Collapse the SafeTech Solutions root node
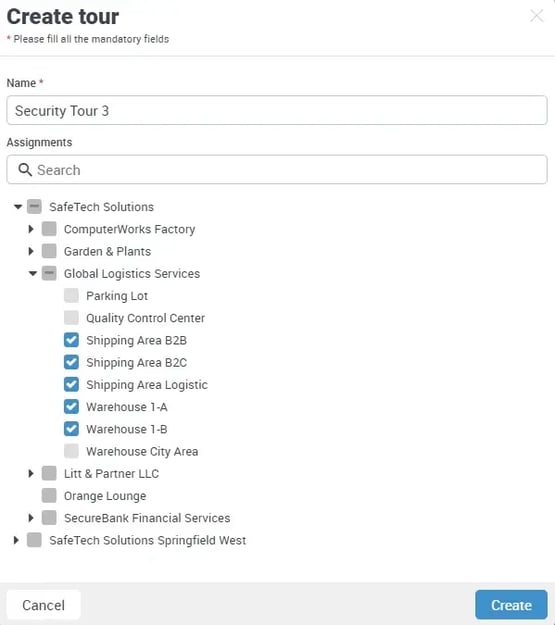Screen dimensions: 555x625 coord(18,206)
